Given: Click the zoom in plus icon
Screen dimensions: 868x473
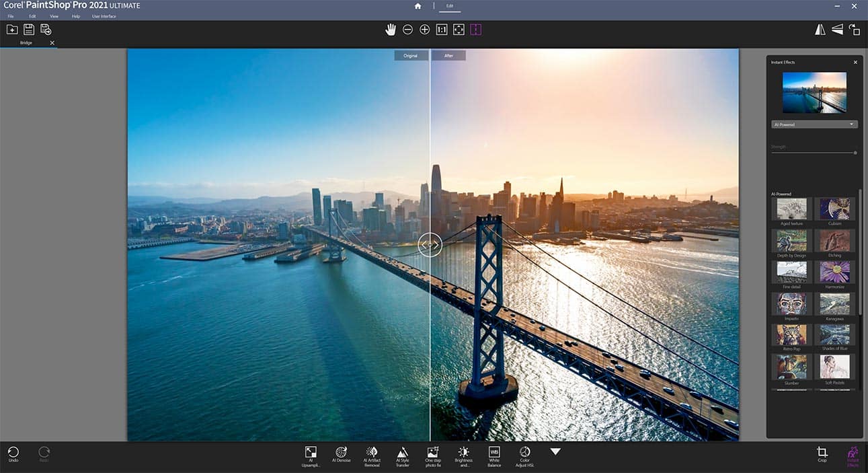Looking at the screenshot, I should tap(425, 30).
